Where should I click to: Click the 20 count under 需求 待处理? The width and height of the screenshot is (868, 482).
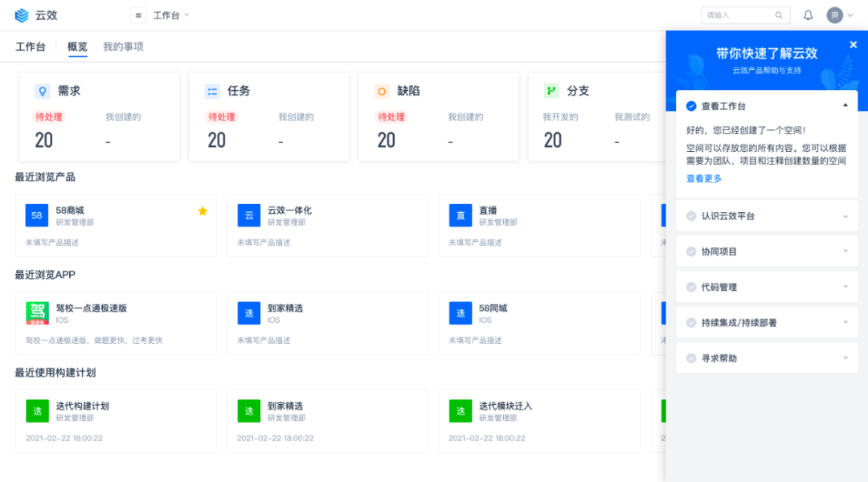43,141
